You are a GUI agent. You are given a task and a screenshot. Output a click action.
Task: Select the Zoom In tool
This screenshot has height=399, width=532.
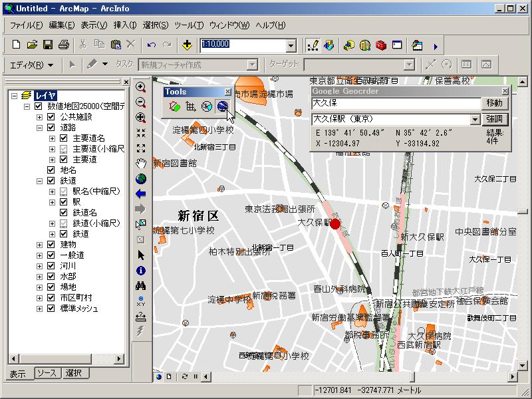pos(141,88)
